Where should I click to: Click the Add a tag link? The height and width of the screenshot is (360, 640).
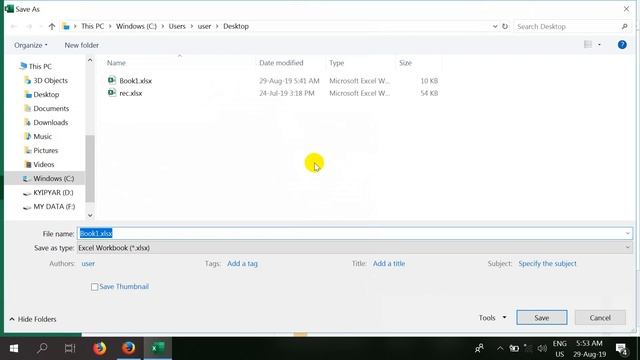point(242,264)
